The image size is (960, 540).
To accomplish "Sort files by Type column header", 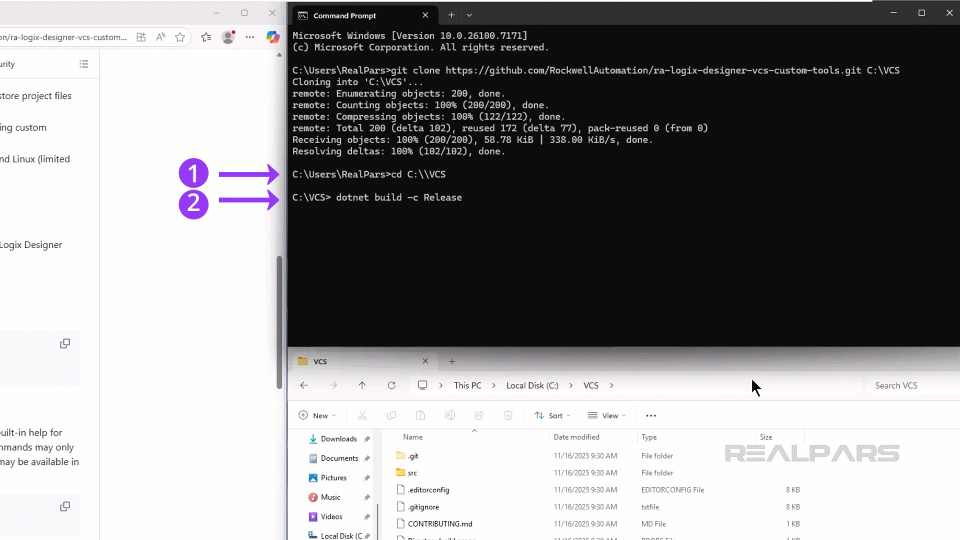I will coord(649,437).
